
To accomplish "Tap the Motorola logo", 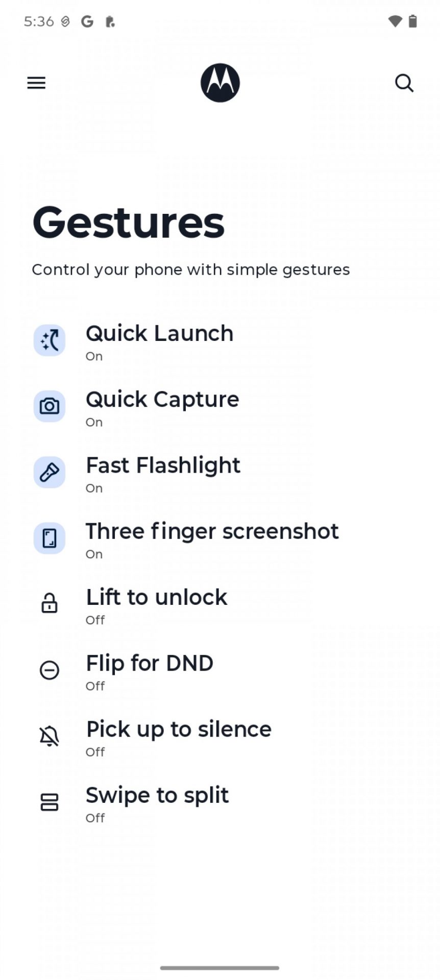I will (x=220, y=83).
